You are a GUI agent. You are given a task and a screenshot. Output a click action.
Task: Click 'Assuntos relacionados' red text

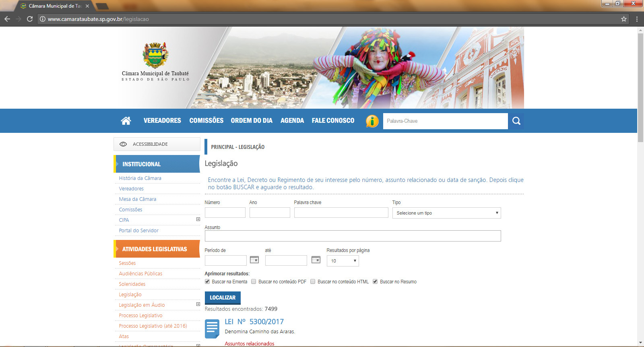250,343
